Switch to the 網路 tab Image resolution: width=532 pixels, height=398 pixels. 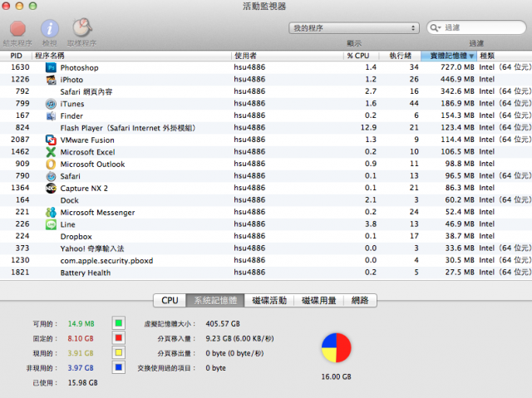pyautogui.click(x=360, y=300)
